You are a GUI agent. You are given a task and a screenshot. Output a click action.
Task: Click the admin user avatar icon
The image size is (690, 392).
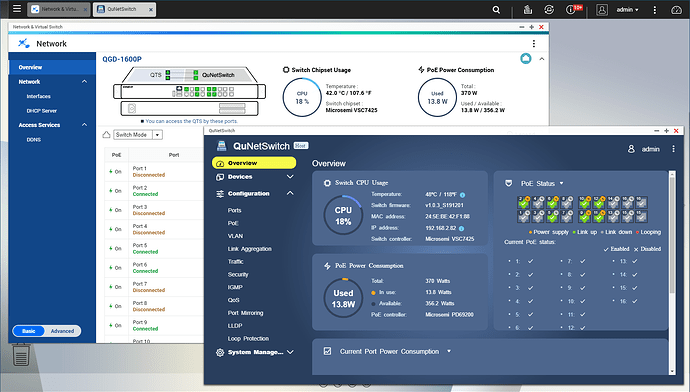pyautogui.click(x=602, y=10)
